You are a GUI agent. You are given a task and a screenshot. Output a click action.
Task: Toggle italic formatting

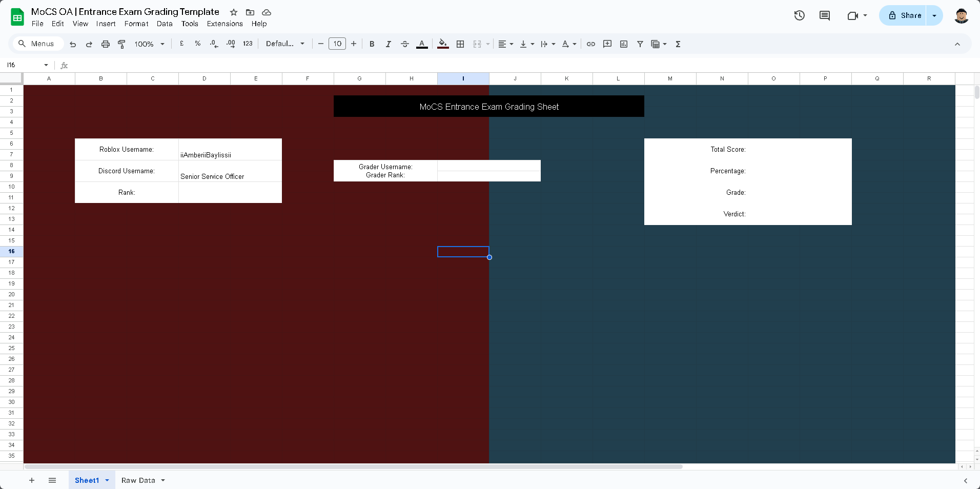click(389, 44)
